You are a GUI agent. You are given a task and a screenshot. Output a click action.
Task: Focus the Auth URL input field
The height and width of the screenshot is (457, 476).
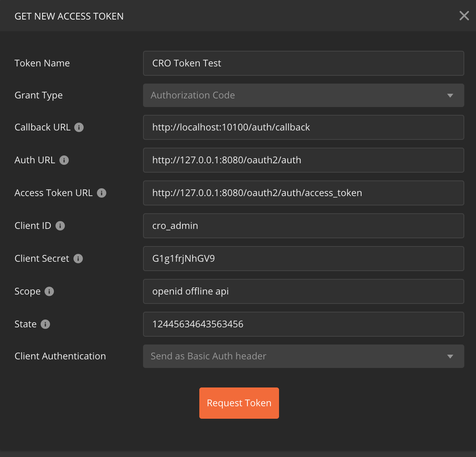(304, 160)
